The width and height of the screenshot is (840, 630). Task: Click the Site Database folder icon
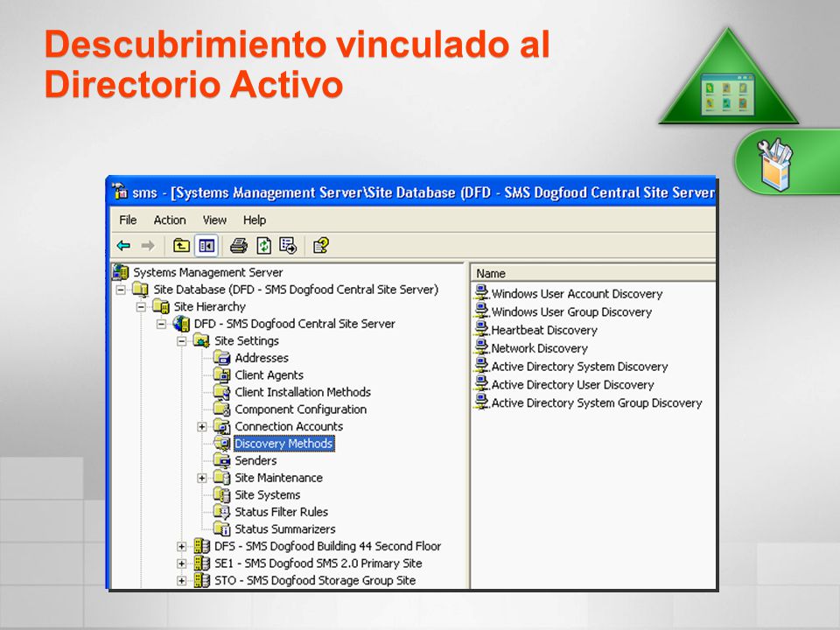point(141,290)
